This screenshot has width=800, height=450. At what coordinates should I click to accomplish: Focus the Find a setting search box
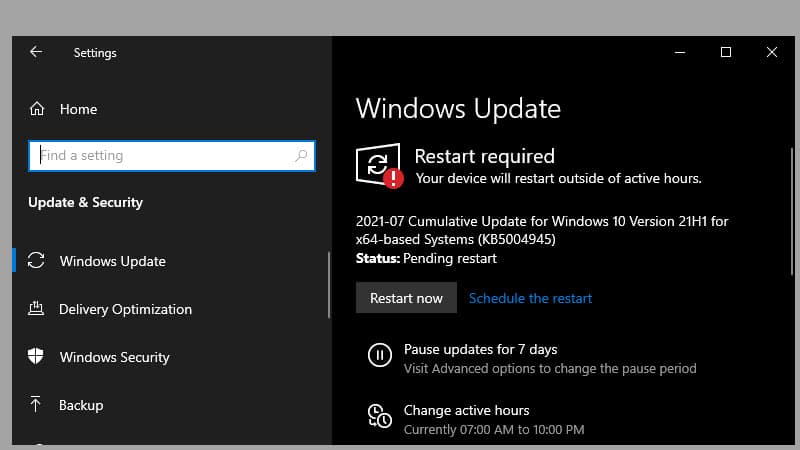coord(172,156)
